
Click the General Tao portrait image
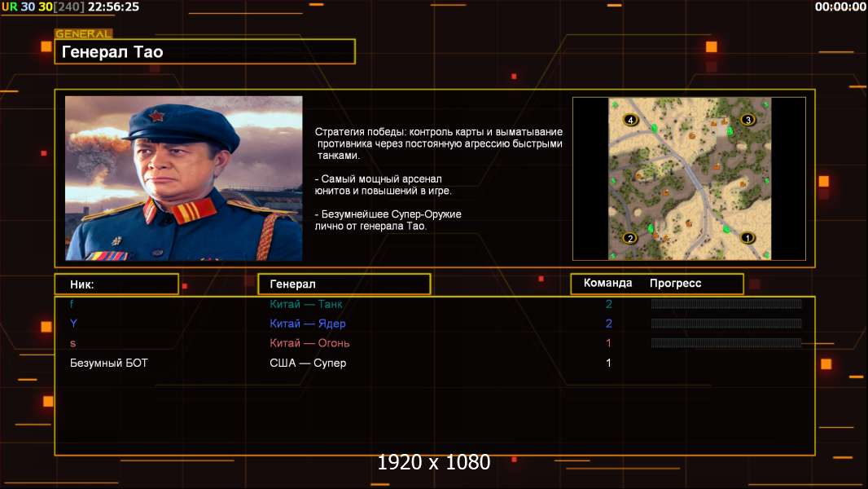184,178
